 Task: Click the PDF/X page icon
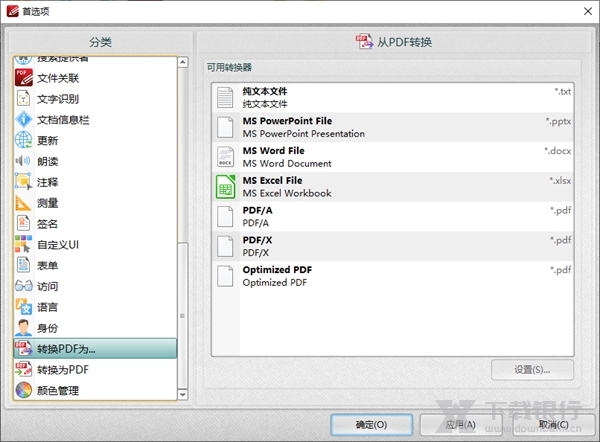225,246
